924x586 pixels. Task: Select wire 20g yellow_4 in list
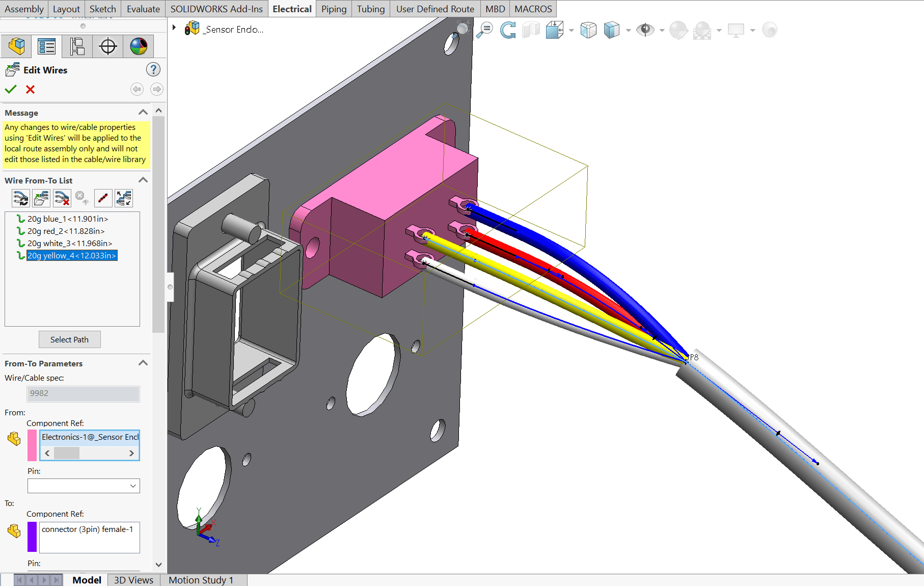(x=72, y=255)
